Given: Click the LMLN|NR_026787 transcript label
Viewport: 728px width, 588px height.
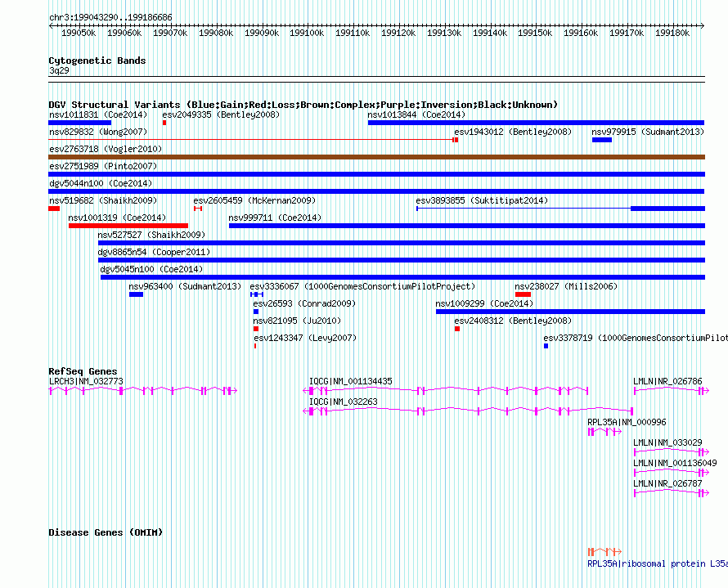Looking at the screenshot, I should tap(667, 483).
